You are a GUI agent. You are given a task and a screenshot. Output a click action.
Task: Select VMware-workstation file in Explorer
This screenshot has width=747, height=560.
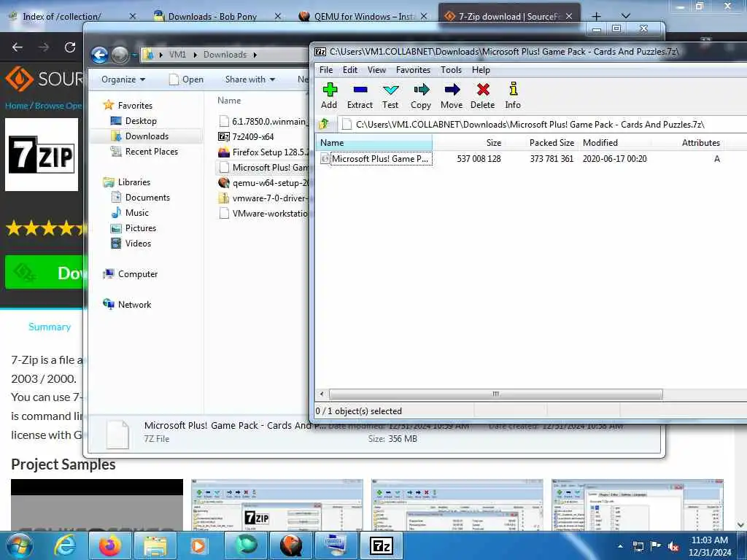tap(263, 214)
